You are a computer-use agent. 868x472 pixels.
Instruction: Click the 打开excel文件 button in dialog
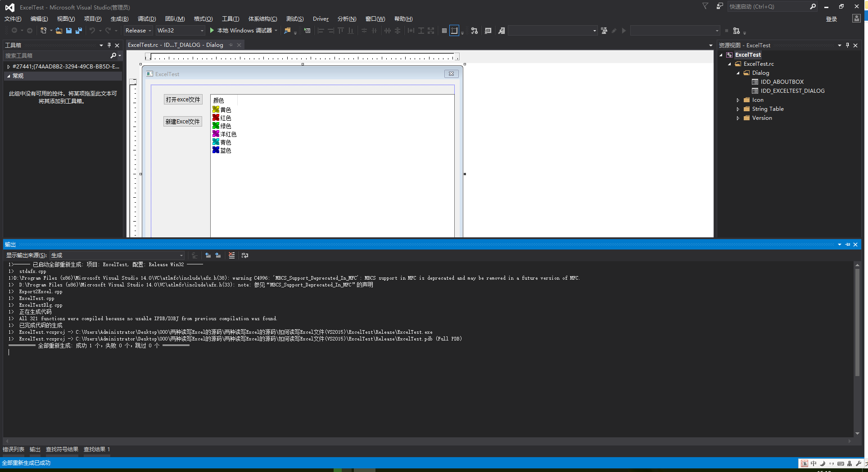[183, 100]
